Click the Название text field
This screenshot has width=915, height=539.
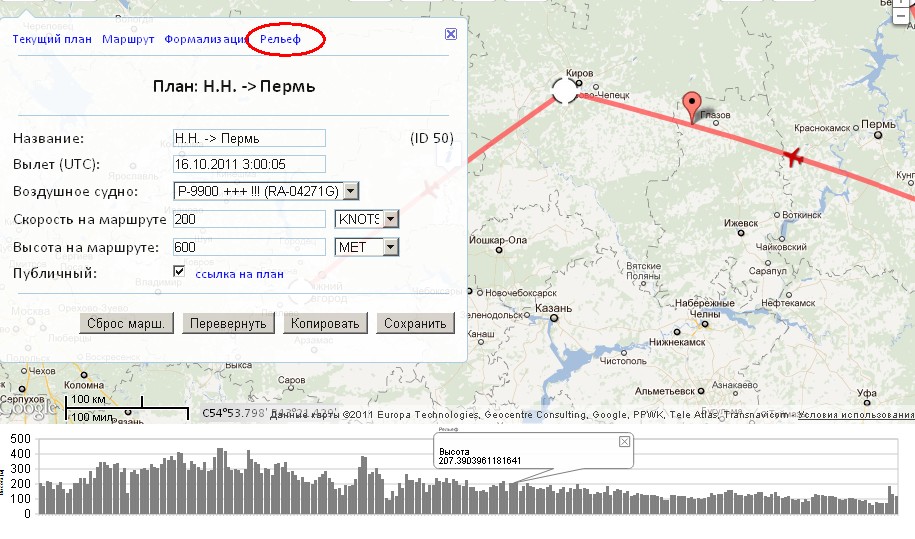[249, 138]
